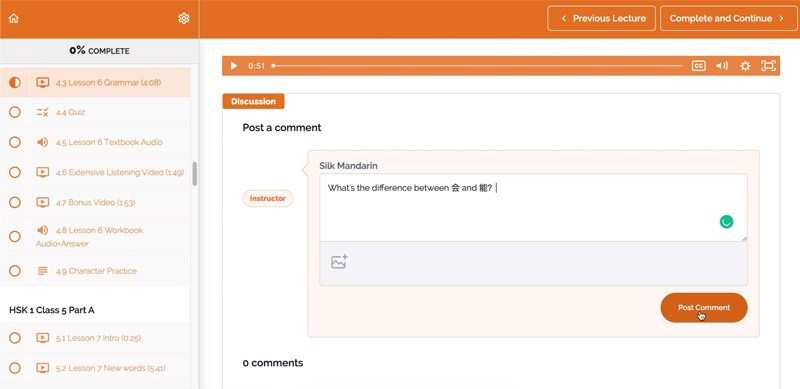Click inside the comment text box
Image resolution: width=800 pixels, height=389 pixels.
[533, 207]
